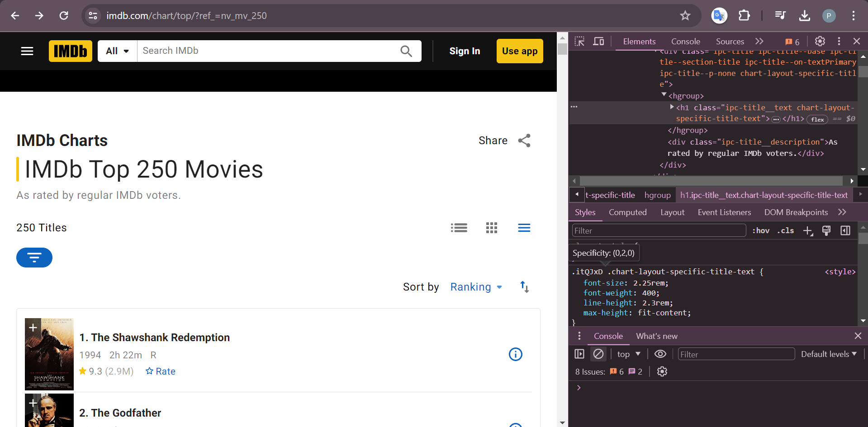The image size is (868, 427).
Task: Open info for The Shawshank Redemption
Action: 516,354
